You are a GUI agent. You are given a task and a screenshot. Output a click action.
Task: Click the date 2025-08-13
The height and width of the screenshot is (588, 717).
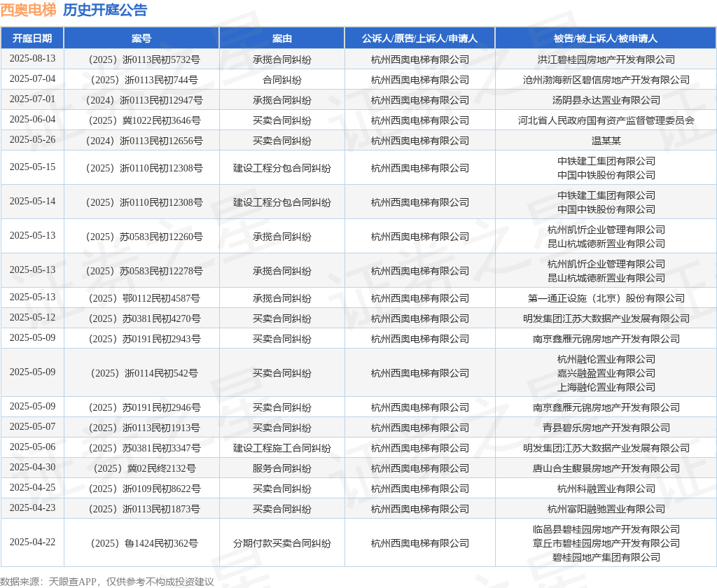(32, 59)
